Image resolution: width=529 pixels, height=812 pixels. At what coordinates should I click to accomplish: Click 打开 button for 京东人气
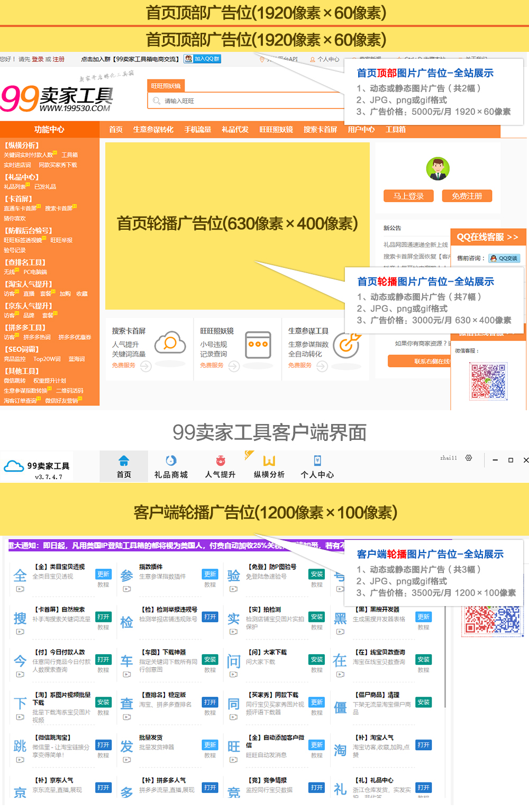(103, 788)
